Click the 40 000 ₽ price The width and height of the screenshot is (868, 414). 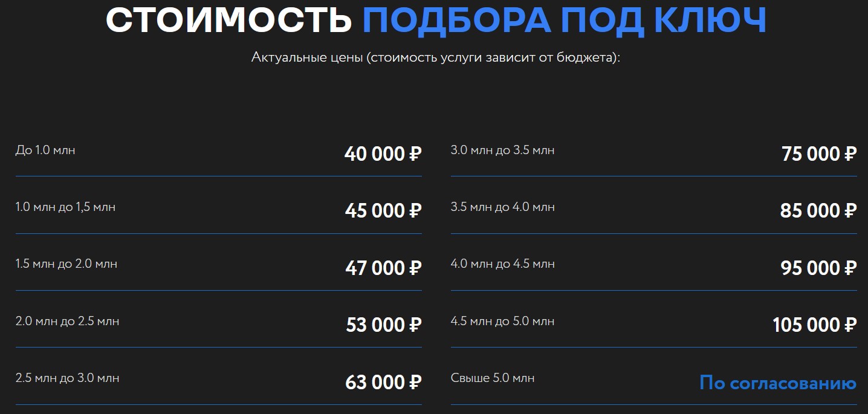pos(383,154)
